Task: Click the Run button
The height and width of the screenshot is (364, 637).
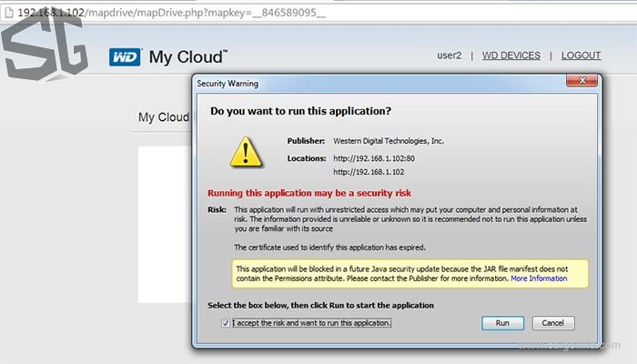Action: 502,323
